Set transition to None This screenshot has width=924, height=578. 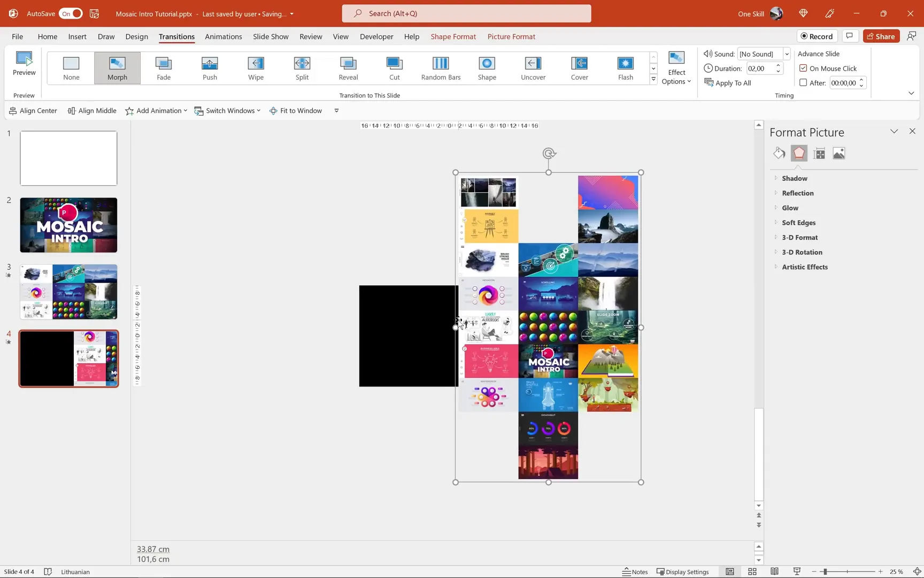pyautogui.click(x=71, y=68)
